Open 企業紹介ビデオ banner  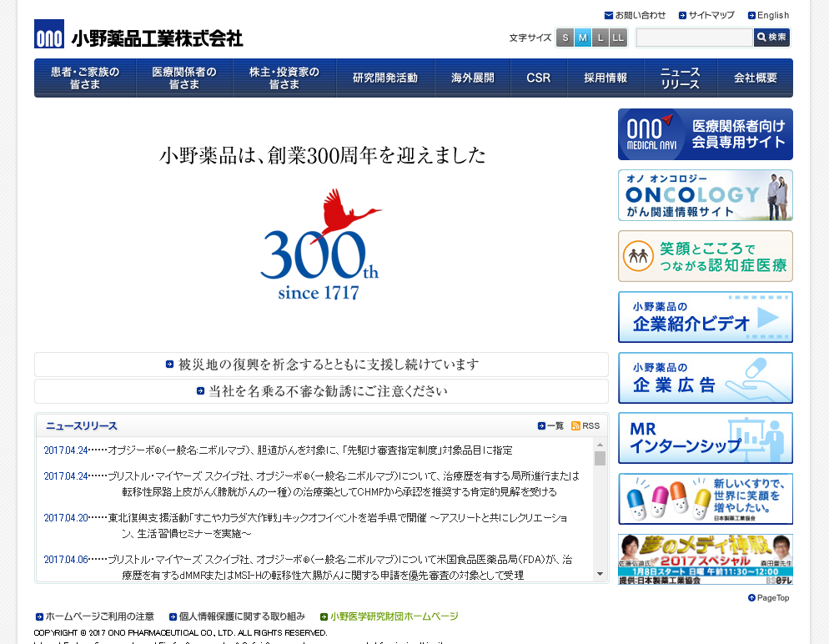click(706, 317)
